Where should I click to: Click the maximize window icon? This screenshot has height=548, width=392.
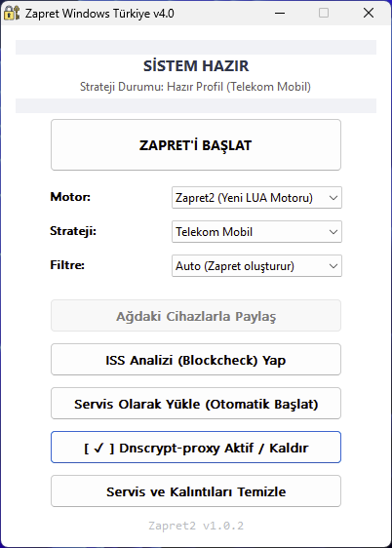pyautogui.click(x=324, y=14)
